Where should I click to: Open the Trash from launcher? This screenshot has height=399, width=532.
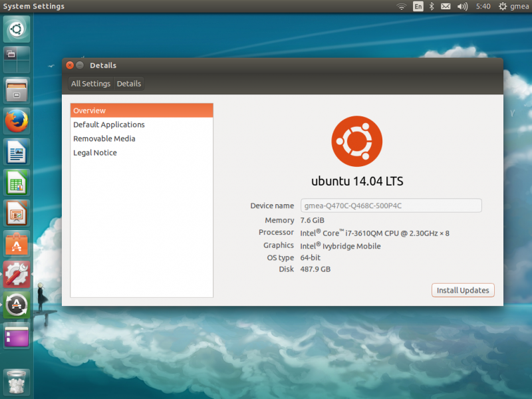click(x=17, y=382)
